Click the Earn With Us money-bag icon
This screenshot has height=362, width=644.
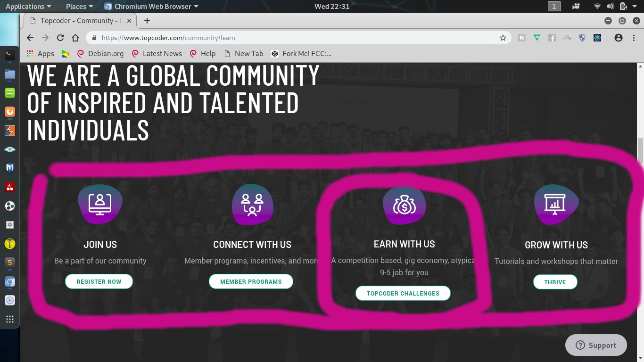coord(404,206)
